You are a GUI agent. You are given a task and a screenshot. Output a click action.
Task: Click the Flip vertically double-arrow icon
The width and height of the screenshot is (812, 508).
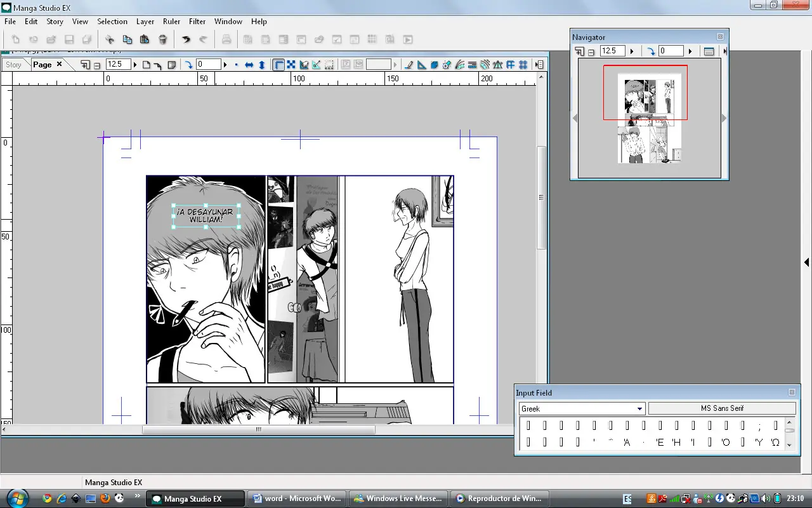(262, 65)
